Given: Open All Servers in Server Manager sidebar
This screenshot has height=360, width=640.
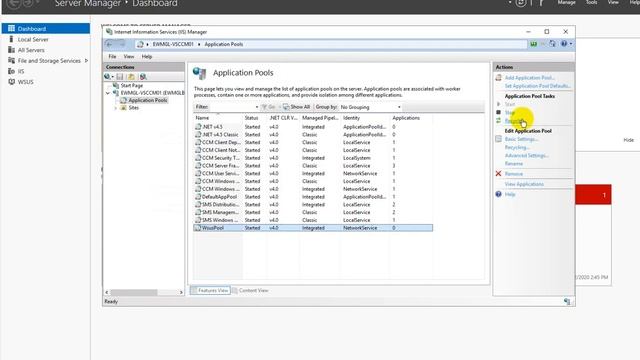Looking at the screenshot, I should tap(31, 50).
